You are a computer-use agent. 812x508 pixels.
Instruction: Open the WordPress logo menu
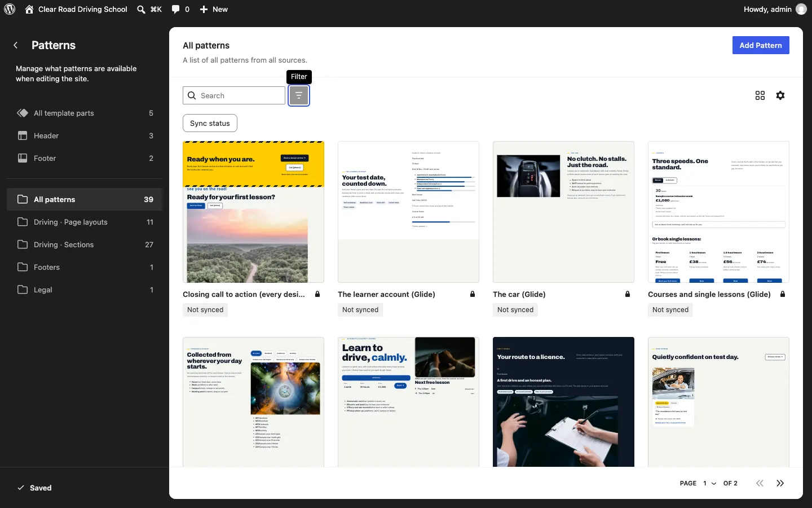coord(10,9)
